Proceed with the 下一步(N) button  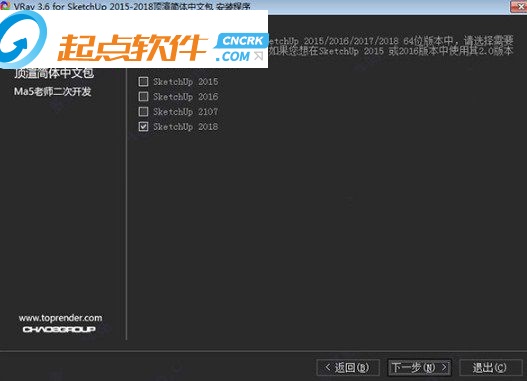click(x=419, y=367)
